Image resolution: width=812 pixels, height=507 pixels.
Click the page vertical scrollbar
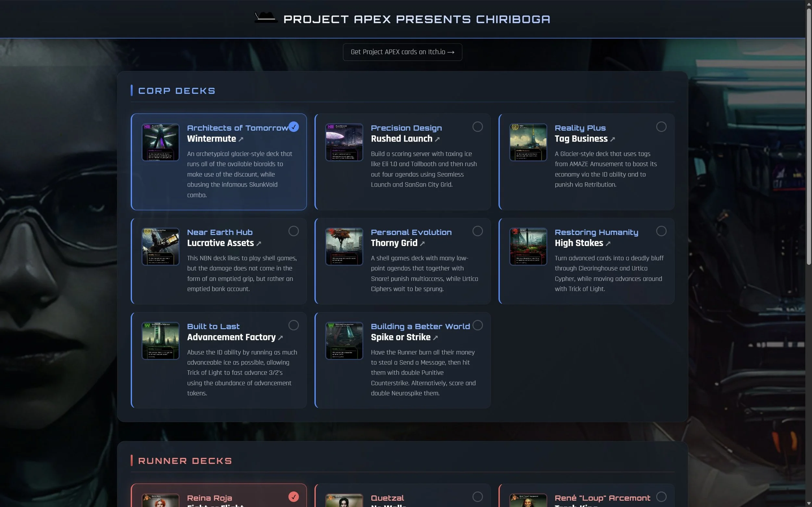point(809,134)
